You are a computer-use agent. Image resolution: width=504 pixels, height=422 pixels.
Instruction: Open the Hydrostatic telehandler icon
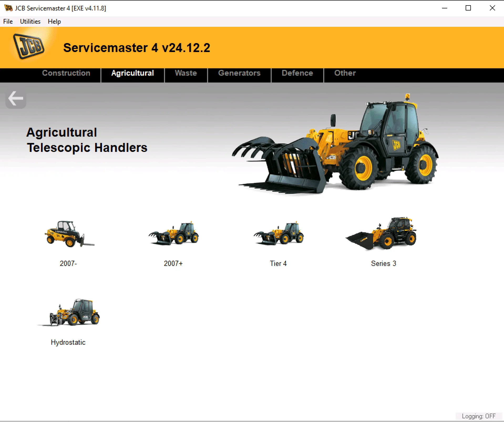69,312
